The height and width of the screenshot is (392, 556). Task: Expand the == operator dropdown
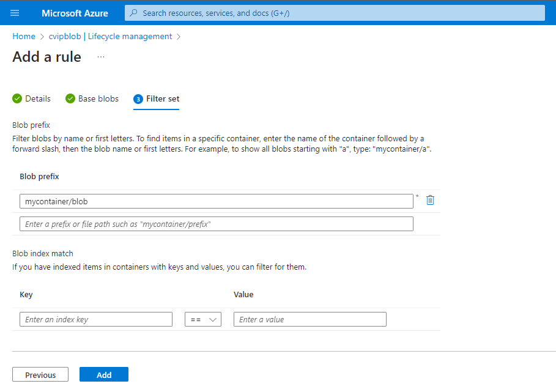203,319
